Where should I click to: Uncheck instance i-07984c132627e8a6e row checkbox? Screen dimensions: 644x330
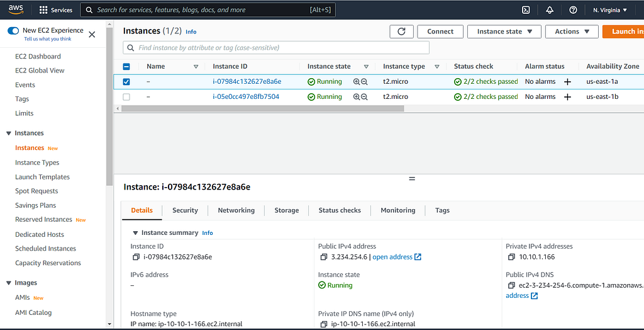pyautogui.click(x=126, y=82)
